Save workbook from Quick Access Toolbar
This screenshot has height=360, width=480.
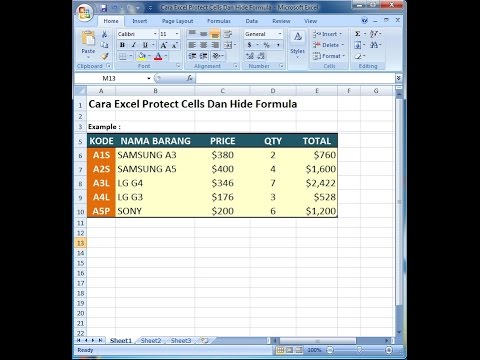[x=104, y=8]
